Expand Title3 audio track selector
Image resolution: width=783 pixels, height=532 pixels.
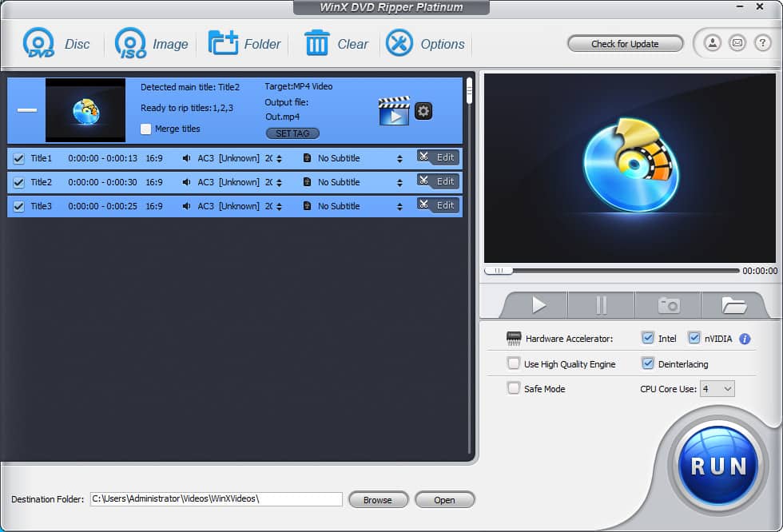pyautogui.click(x=279, y=206)
